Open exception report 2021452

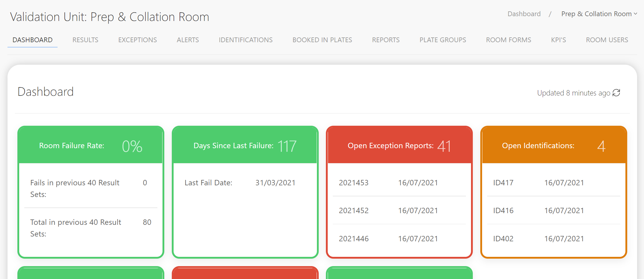tap(354, 210)
